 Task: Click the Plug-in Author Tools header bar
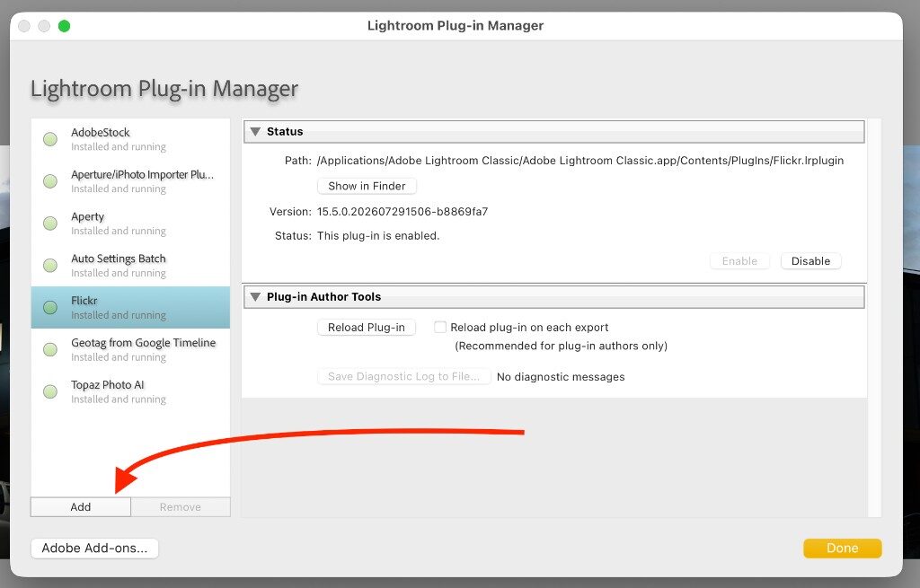[x=553, y=296]
